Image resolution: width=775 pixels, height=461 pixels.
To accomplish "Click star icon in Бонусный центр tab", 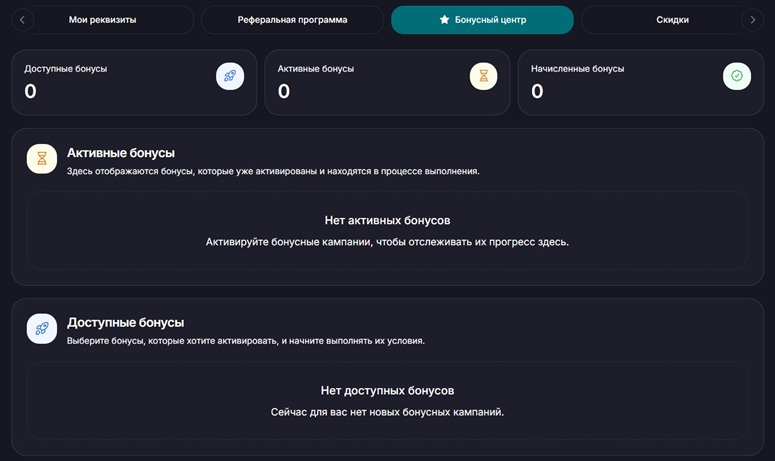I will 444,20.
